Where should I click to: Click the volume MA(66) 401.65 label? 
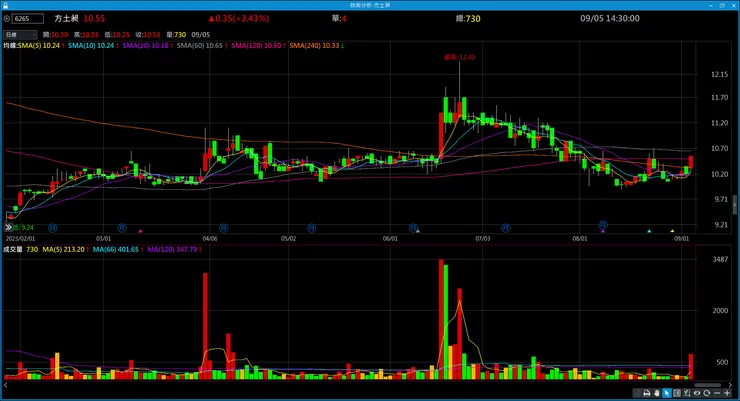(118, 250)
